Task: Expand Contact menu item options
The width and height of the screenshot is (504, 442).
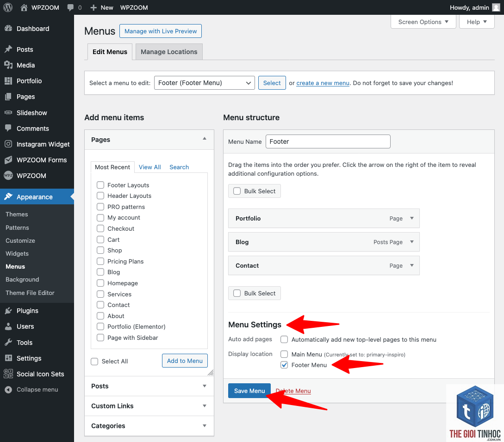Action: 412,265
